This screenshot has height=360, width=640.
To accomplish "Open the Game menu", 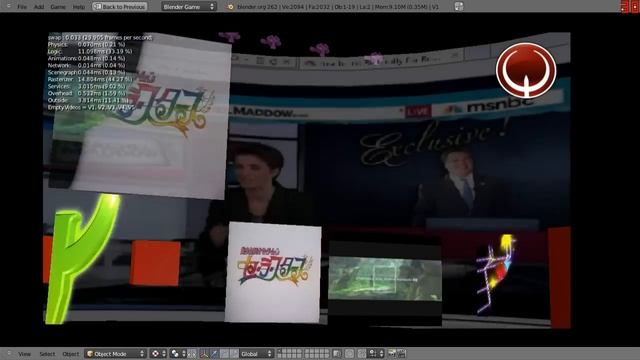I will point(58,7).
